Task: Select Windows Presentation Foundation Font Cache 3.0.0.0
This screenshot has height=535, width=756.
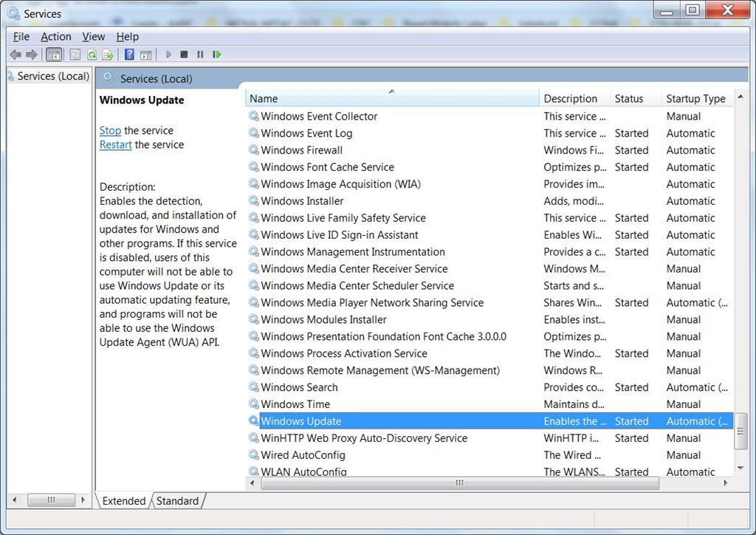Action: [x=489, y=336]
